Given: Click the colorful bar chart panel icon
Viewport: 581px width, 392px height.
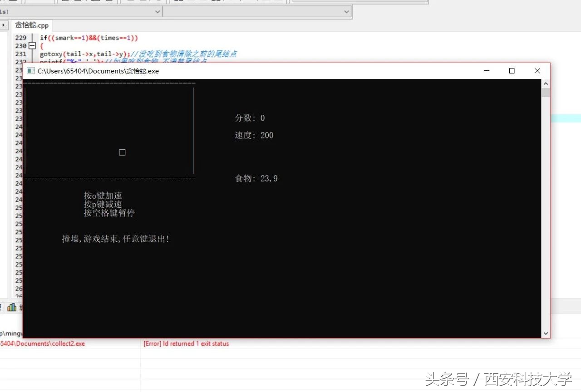Looking at the screenshot, I should tap(12, 307).
